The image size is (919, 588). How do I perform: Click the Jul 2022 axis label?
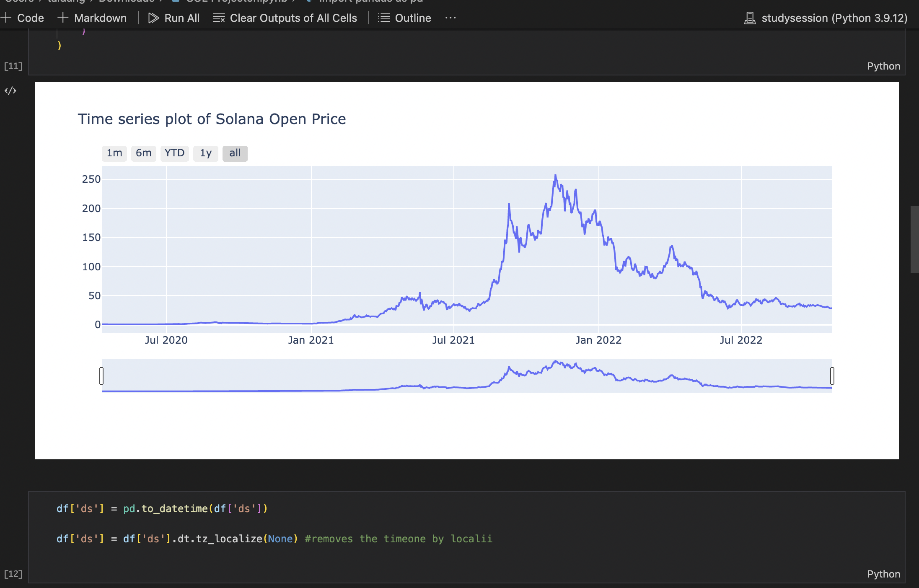(x=741, y=340)
